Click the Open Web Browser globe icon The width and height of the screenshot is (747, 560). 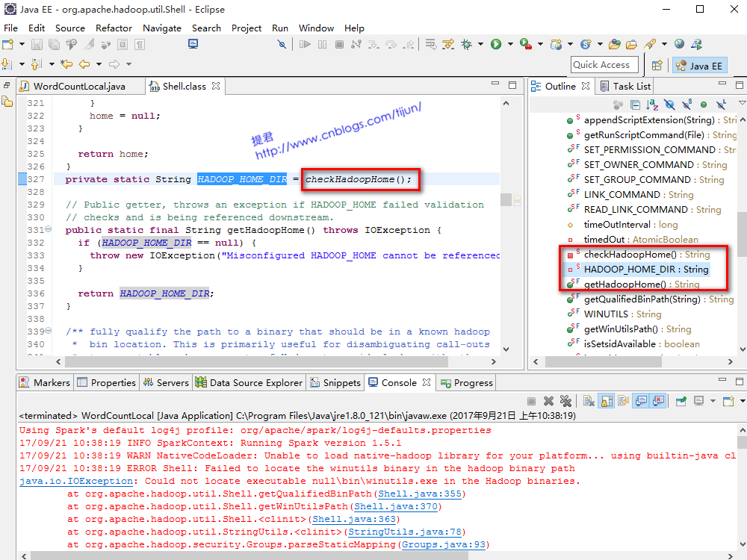click(x=679, y=44)
